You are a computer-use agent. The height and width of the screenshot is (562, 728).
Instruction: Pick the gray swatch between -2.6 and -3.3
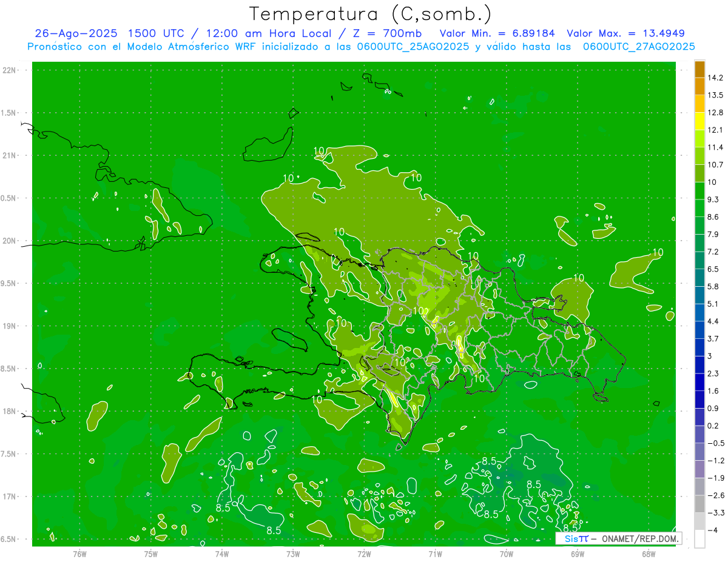[x=699, y=504]
